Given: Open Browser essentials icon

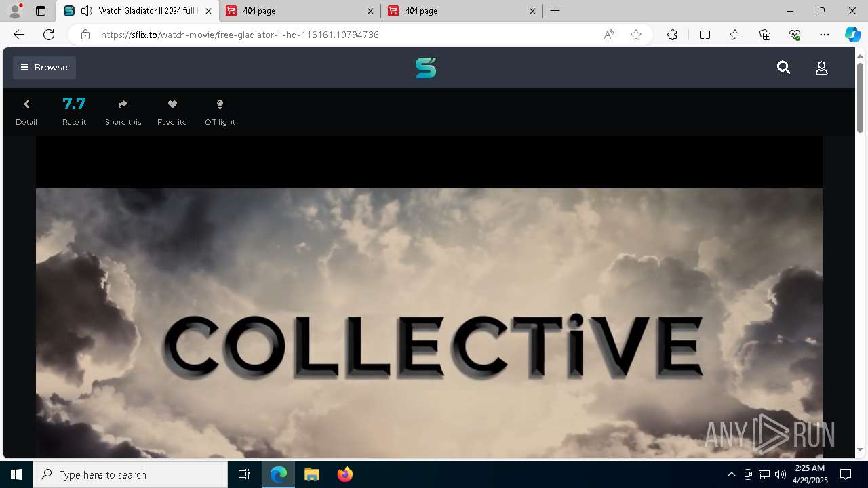Looking at the screenshot, I should (795, 35).
